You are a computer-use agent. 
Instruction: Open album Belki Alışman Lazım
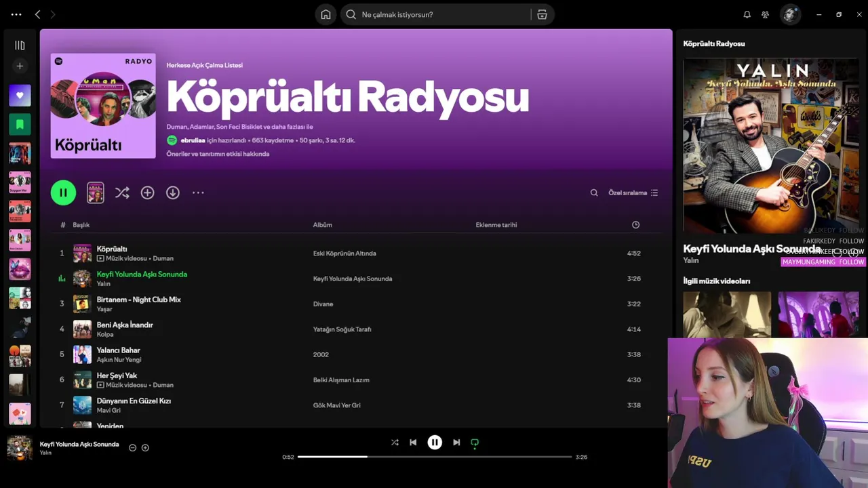[x=341, y=380]
